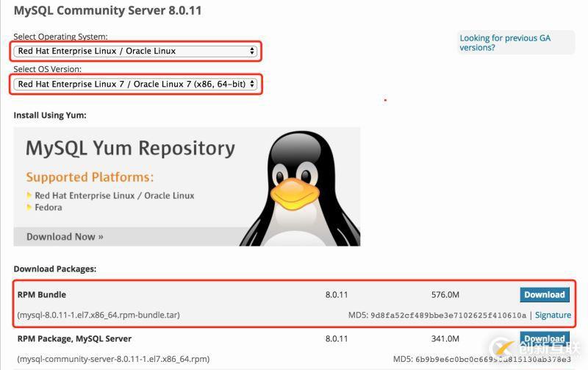Click the Download Now link in banner

coord(65,237)
